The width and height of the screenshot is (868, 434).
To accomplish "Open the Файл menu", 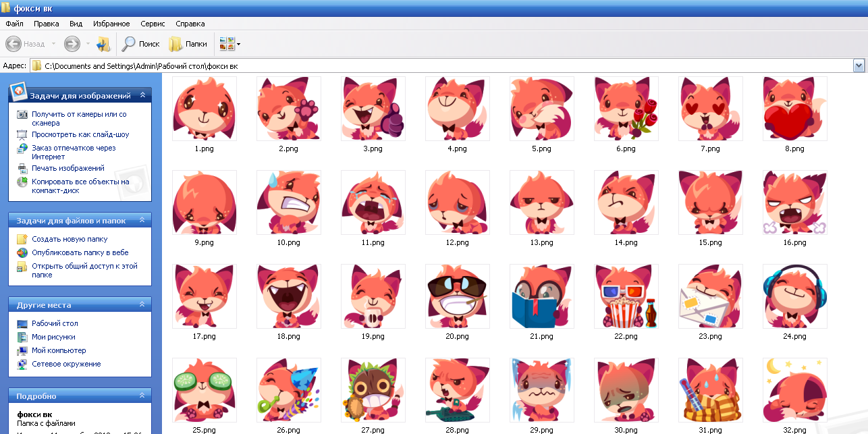I will [x=14, y=24].
